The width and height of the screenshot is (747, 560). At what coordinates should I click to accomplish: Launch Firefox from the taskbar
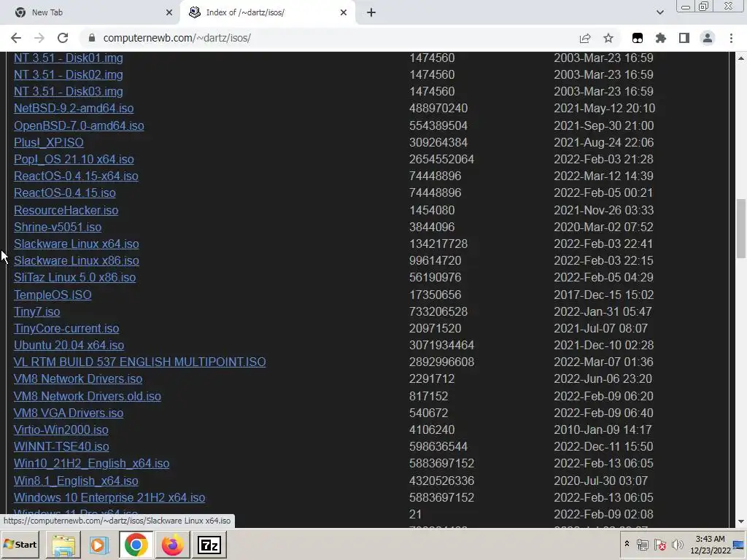coord(172,545)
